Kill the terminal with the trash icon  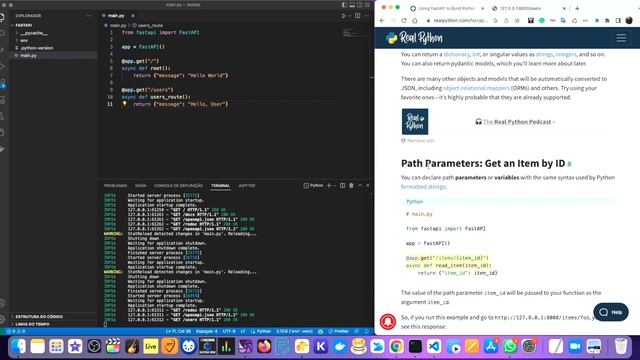(x=351, y=185)
